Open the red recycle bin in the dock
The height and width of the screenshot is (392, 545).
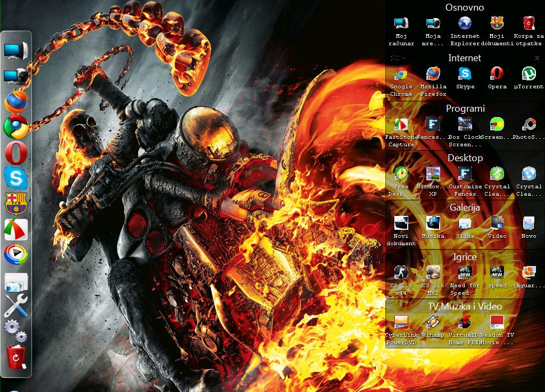(16, 357)
